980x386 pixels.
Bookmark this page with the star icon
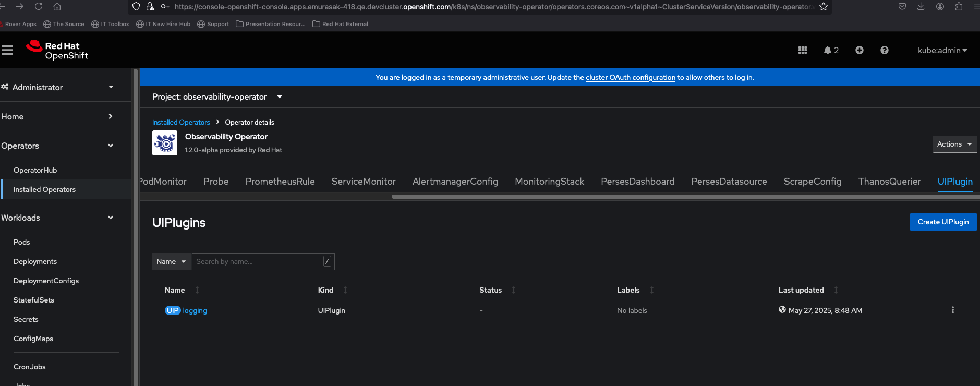pyautogui.click(x=824, y=6)
